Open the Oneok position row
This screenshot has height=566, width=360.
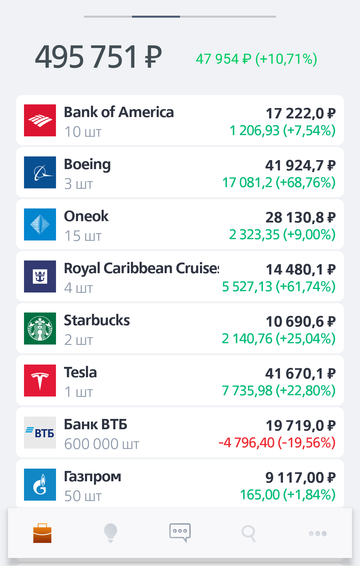[x=180, y=224]
